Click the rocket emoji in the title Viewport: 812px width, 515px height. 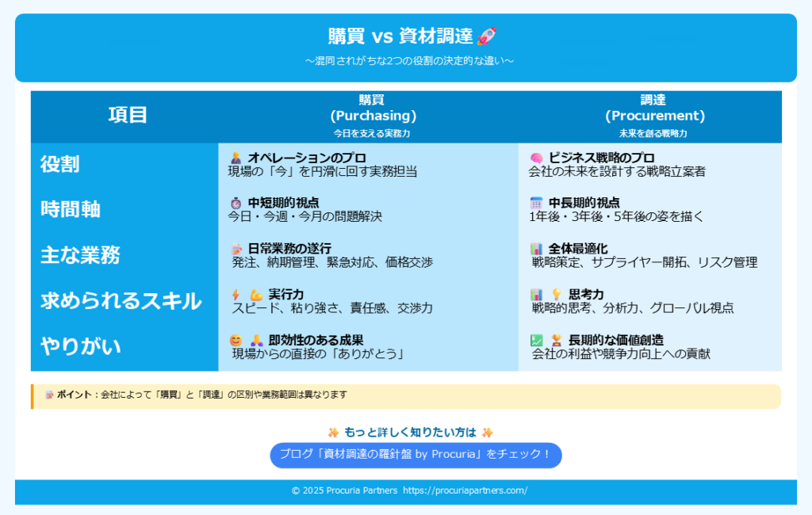pos(487,36)
